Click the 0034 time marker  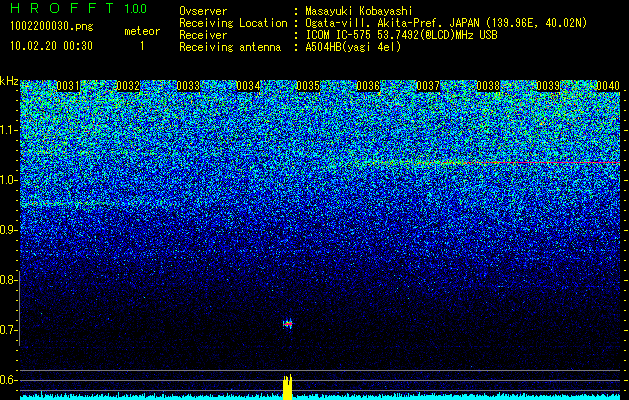click(x=248, y=86)
